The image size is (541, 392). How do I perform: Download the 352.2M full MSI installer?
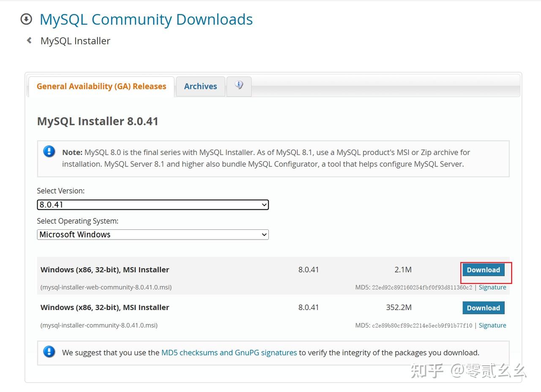pyautogui.click(x=483, y=308)
